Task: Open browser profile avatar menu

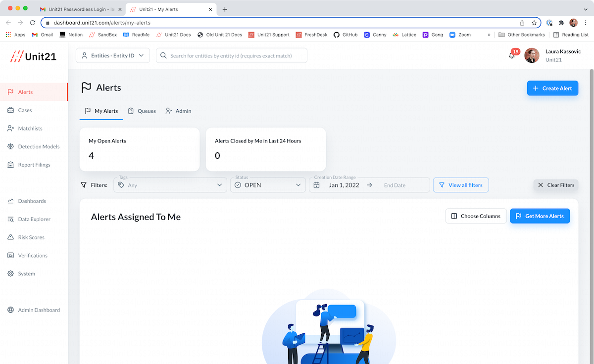Action: pos(573,23)
